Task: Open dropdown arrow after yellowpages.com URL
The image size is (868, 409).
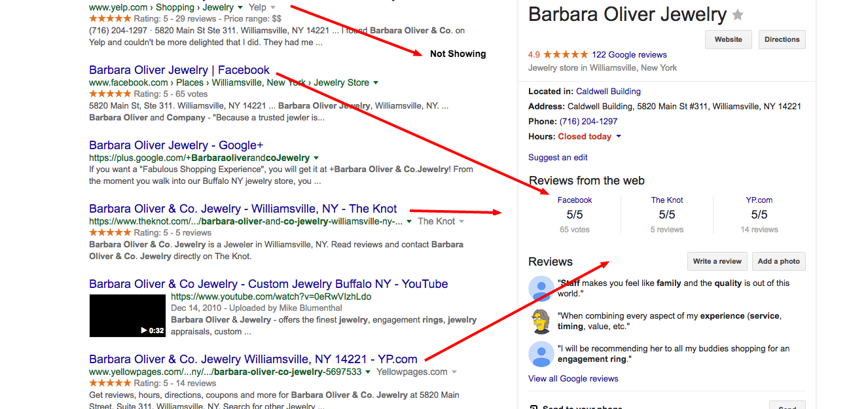Action: 368,372
